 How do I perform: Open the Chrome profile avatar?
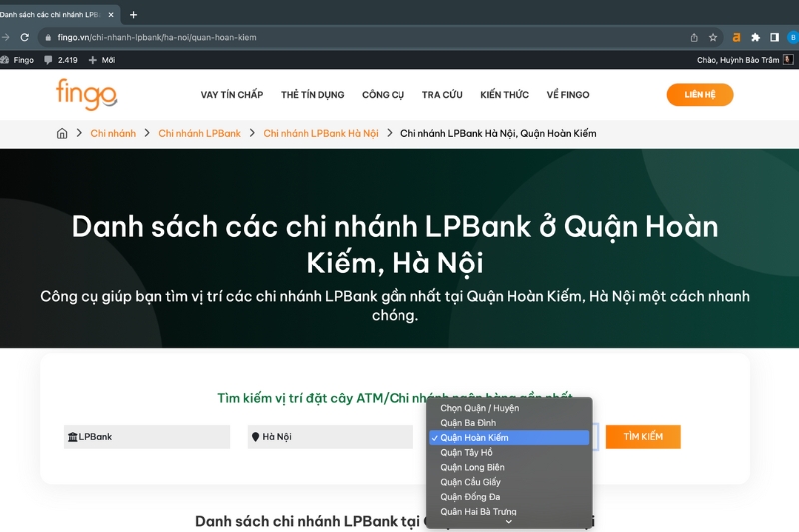pyautogui.click(x=793, y=37)
